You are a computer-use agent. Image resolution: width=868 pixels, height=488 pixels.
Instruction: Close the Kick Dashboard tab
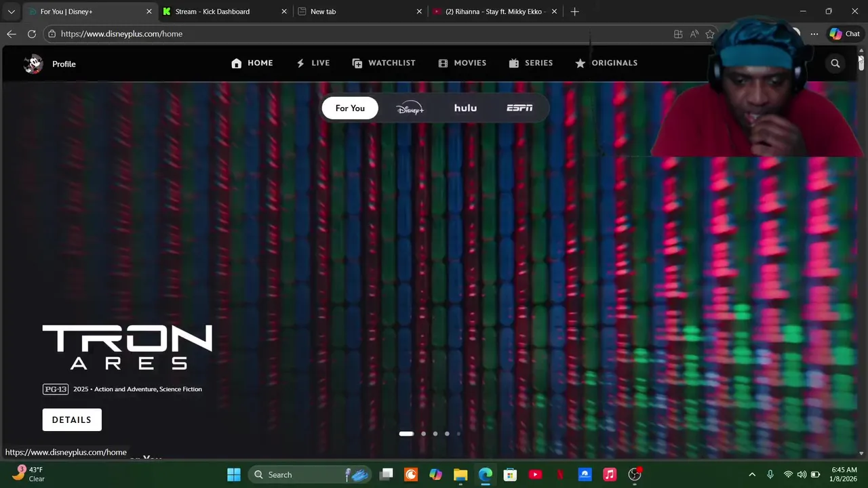click(x=284, y=12)
